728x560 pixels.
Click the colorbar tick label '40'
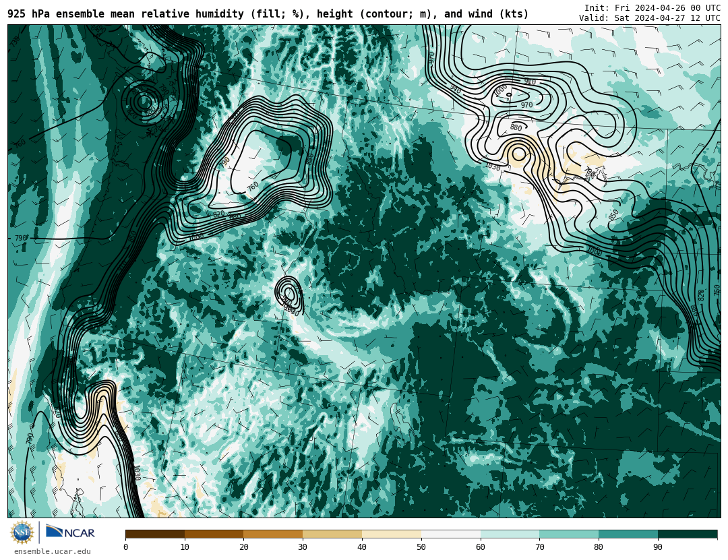coord(362,547)
